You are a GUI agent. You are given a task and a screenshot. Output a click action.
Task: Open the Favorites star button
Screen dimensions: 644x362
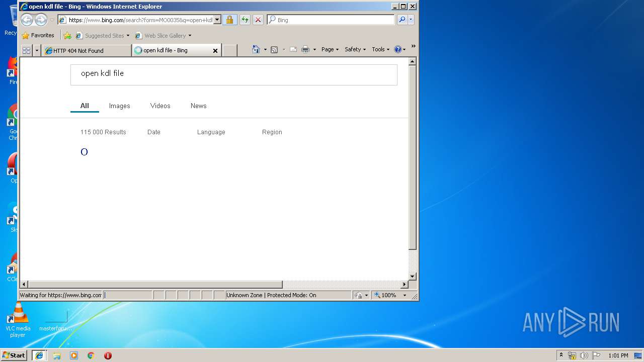click(x=38, y=35)
